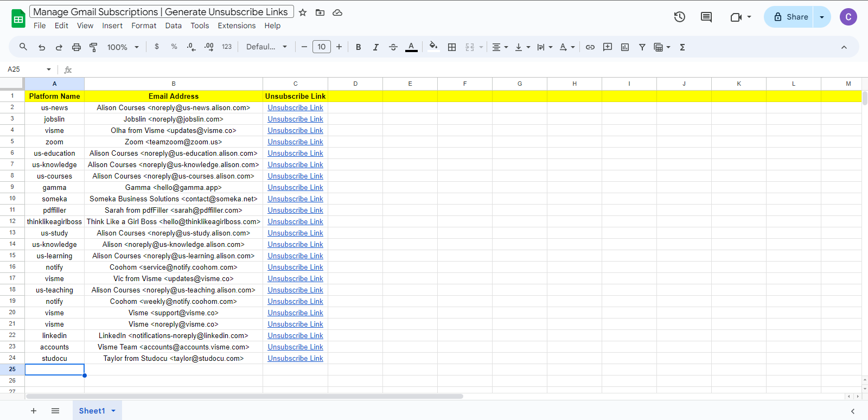Open the Unsubscribe Link for jobslin
868x420 pixels.
click(295, 119)
